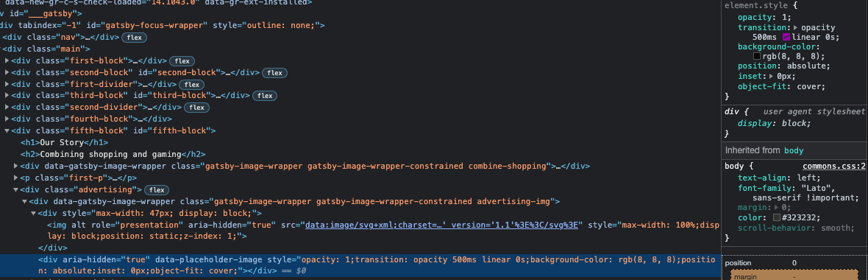This screenshot has height=280, width=868.
Task: Click 'opacity: 1' value in element.style
Action: point(784,17)
